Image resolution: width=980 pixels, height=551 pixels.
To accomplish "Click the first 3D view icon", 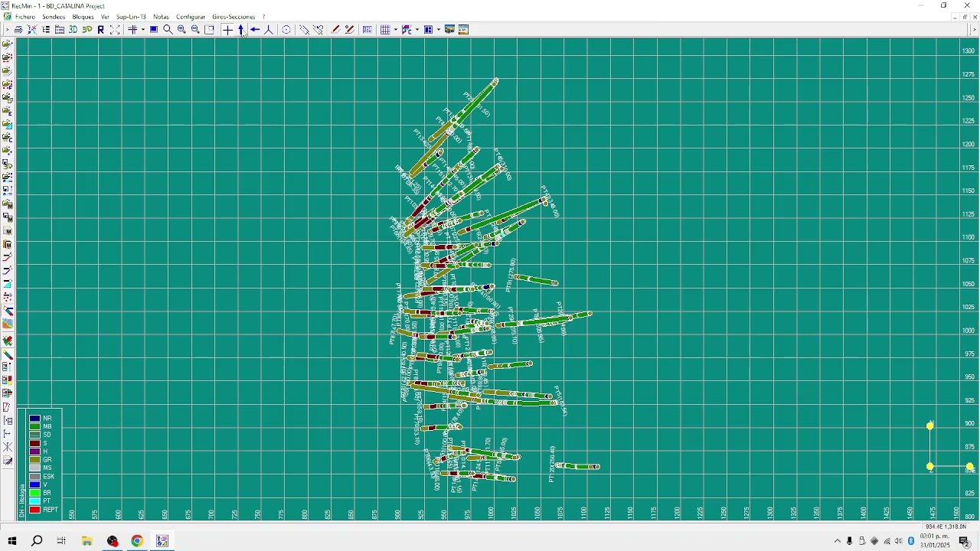I will 73,30.
